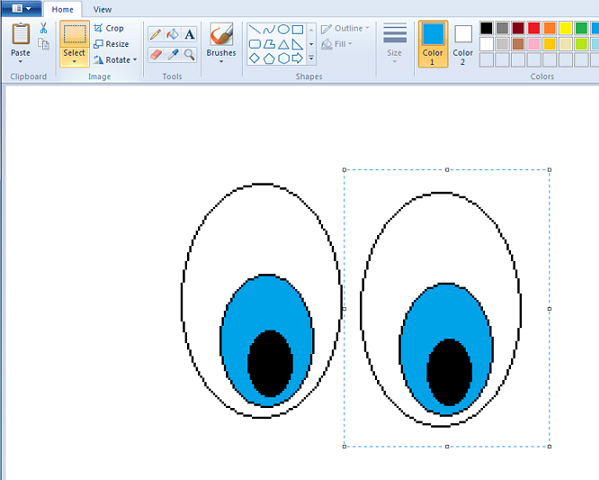This screenshot has height=480, width=599.
Task: Pick the Eraser tool
Action: click(x=155, y=55)
